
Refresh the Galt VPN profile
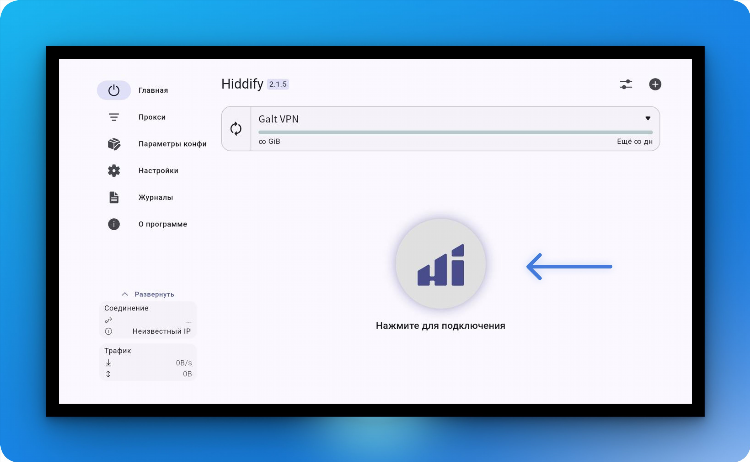[236, 129]
